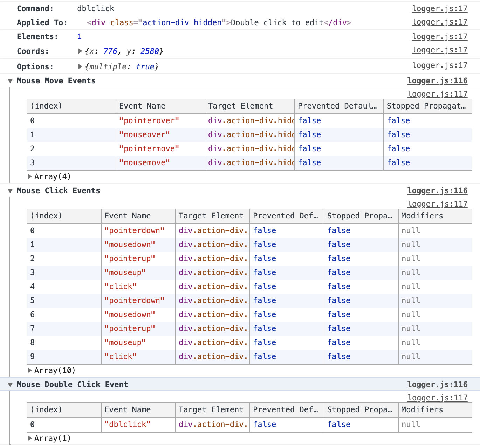
Task: Expand Array(1) under Mouse Double Click Event
Action: pos(30,438)
